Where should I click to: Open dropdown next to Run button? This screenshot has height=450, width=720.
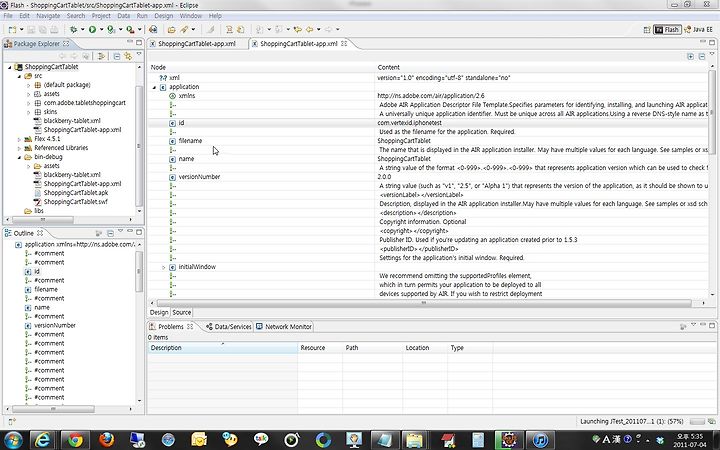click(101, 30)
